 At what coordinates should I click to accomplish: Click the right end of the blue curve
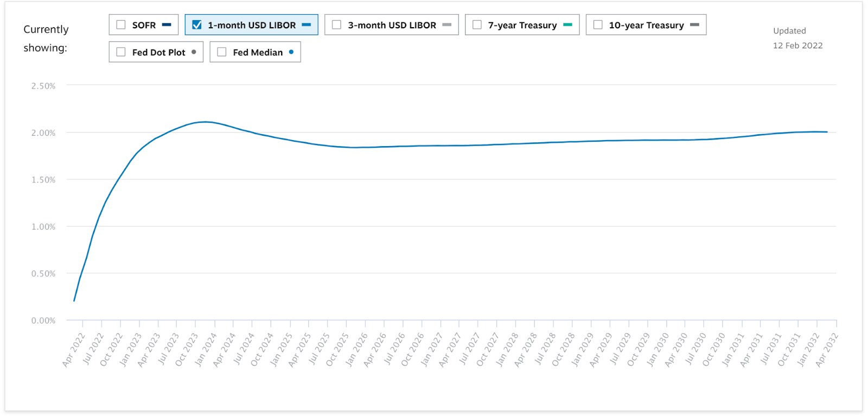pyautogui.click(x=826, y=132)
